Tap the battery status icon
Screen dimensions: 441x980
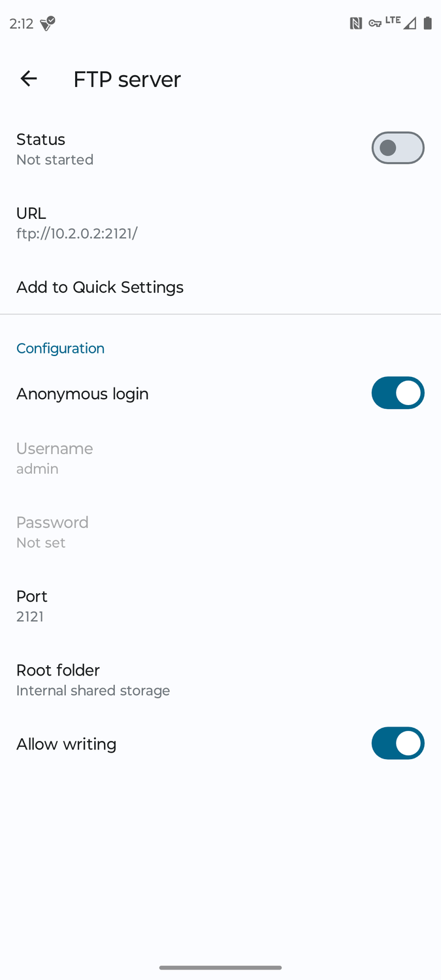427,24
